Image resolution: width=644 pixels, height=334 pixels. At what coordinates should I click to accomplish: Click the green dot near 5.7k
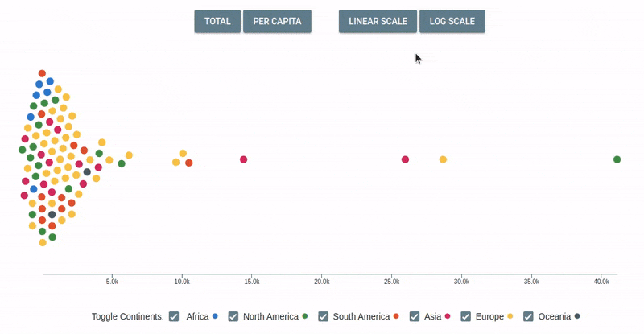pos(122,163)
